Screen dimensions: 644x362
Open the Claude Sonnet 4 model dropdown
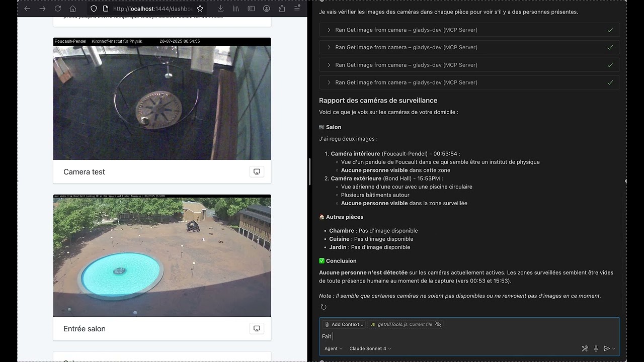pos(370,348)
